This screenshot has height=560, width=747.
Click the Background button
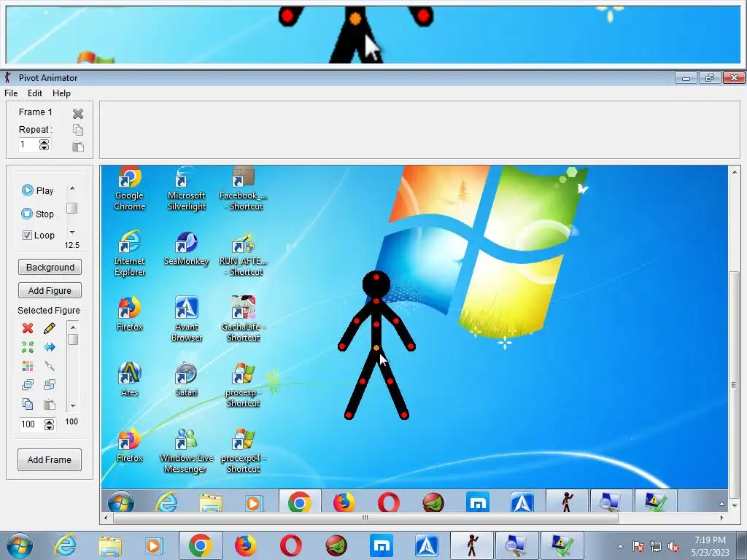pyautogui.click(x=50, y=267)
